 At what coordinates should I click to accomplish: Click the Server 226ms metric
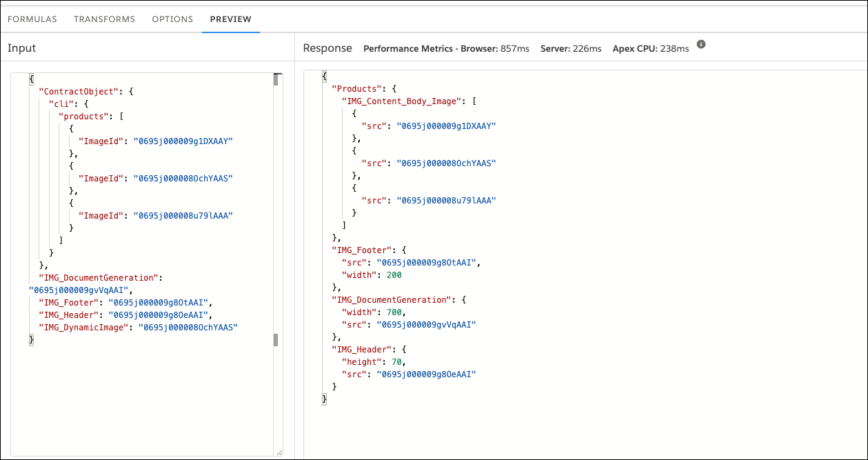(572, 49)
